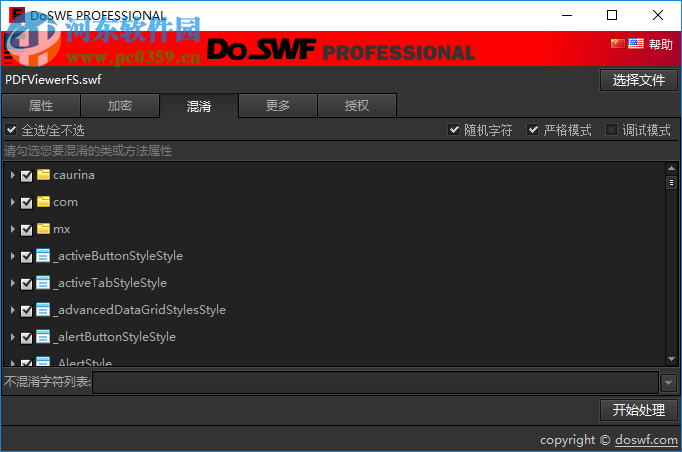The width and height of the screenshot is (682, 452).
Task: Click the tree scrollbar down arrow
Action: tap(671, 359)
